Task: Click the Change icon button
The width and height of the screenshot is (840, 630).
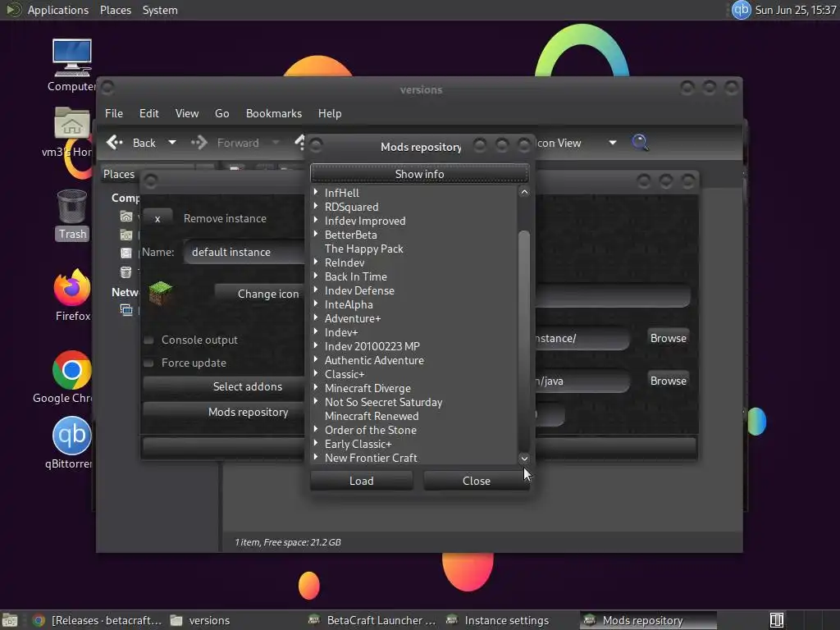Action: (260, 294)
